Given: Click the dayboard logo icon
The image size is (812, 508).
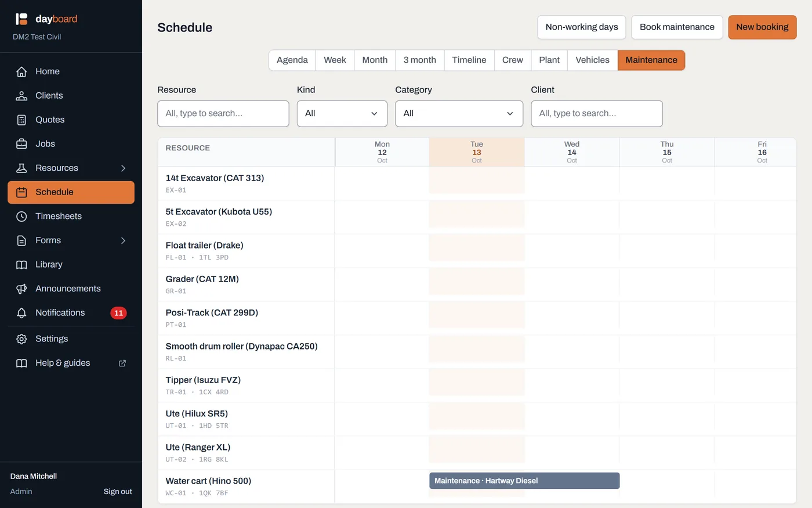Looking at the screenshot, I should (x=21, y=19).
